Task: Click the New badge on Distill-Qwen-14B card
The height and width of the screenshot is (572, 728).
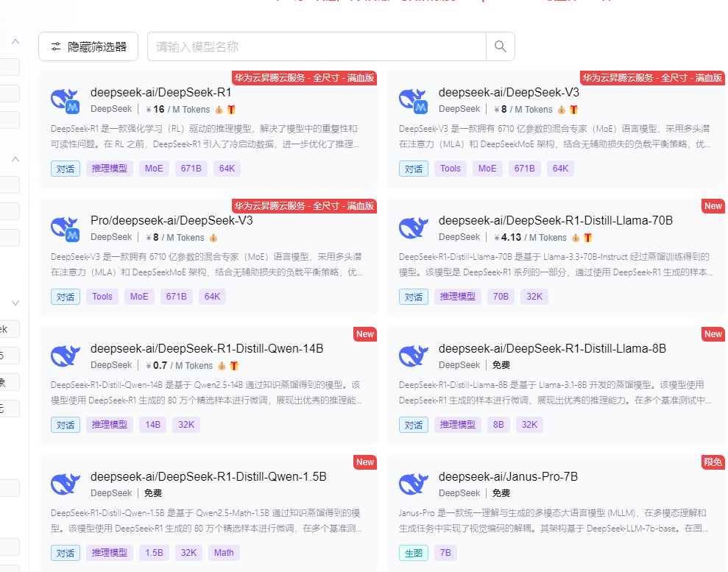Action: click(x=365, y=334)
